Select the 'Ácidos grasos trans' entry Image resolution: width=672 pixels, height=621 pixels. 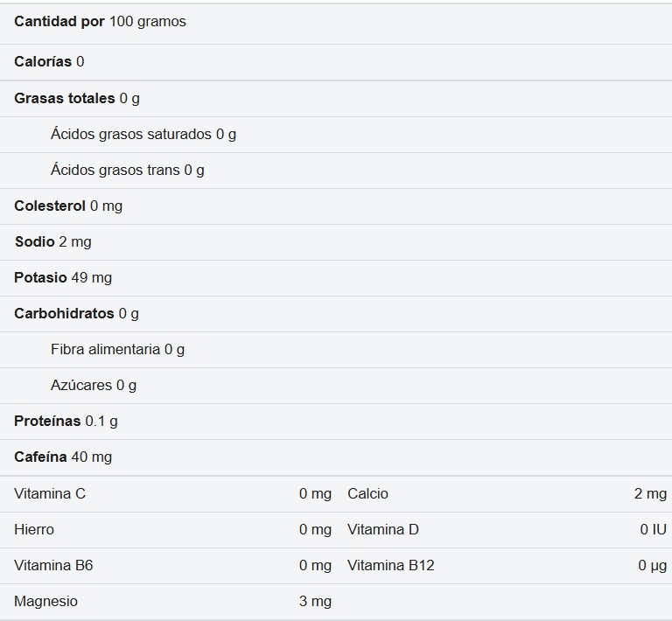click(x=115, y=171)
